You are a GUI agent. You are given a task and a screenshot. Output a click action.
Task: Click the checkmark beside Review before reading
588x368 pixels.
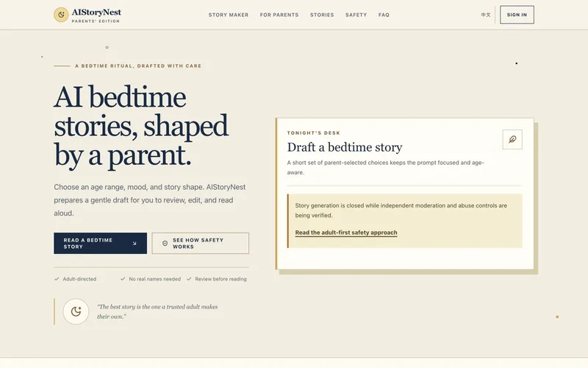click(x=189, y=279)
